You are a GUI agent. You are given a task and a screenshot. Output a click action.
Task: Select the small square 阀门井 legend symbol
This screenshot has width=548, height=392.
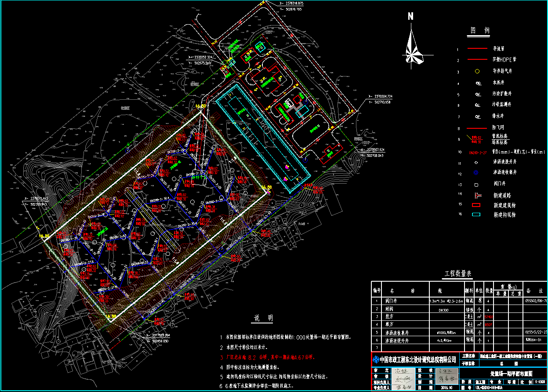pos(477,185)
